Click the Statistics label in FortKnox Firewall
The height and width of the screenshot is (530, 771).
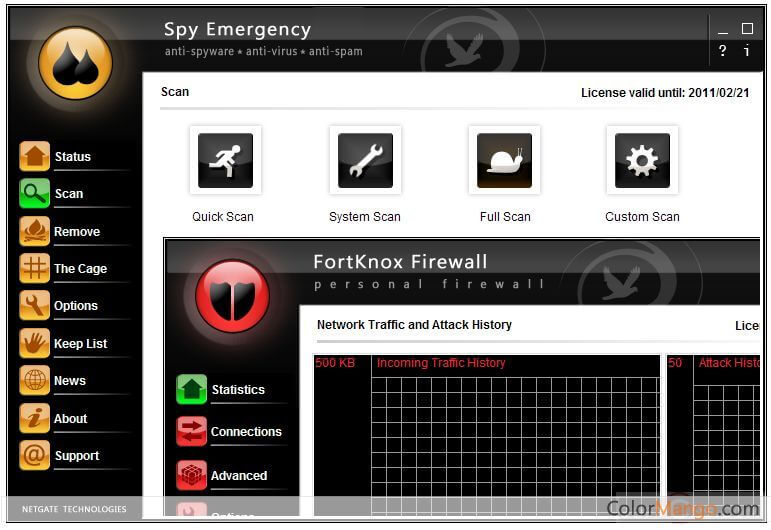(x=238, y=390)
